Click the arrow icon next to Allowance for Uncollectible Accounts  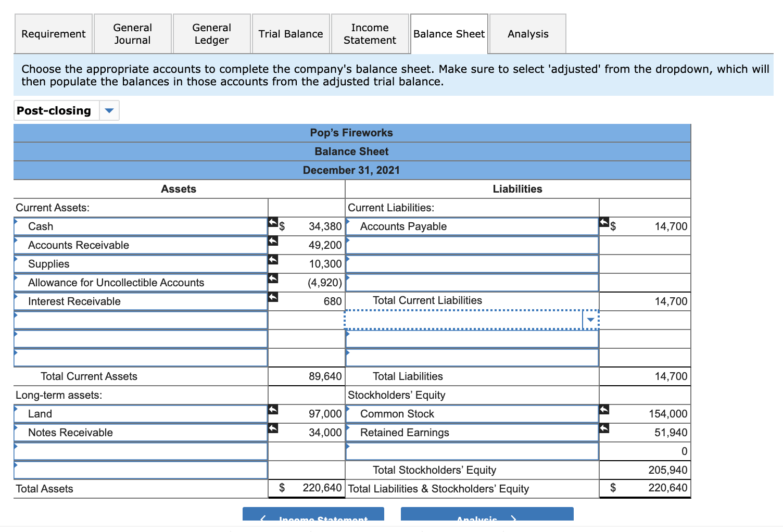tap(273, 279)
